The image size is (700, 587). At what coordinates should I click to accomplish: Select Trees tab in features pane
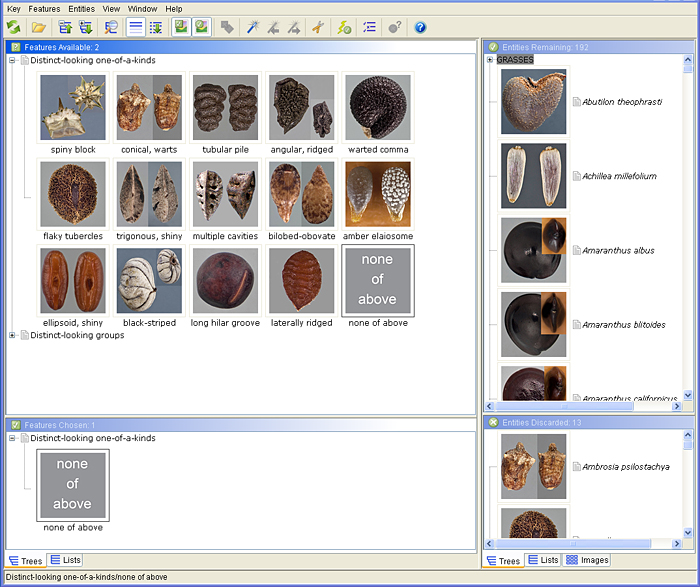coord(25,561)
